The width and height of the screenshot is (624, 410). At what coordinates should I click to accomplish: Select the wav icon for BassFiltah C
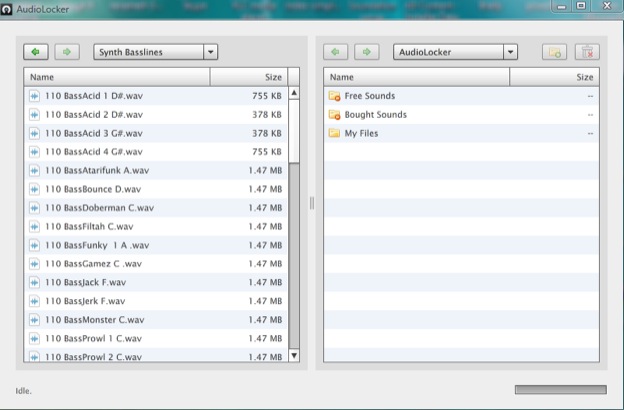pos(35,226)
